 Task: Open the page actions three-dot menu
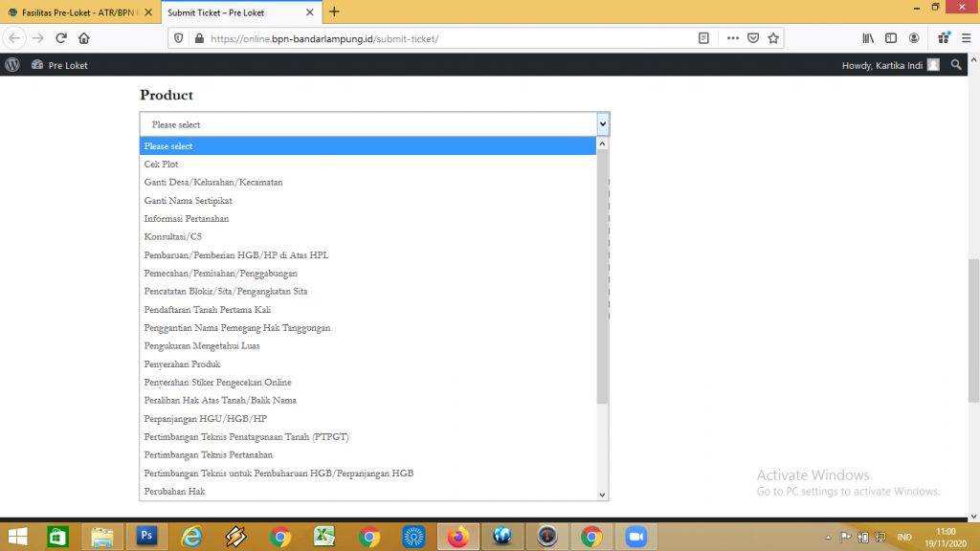(733, 38)
